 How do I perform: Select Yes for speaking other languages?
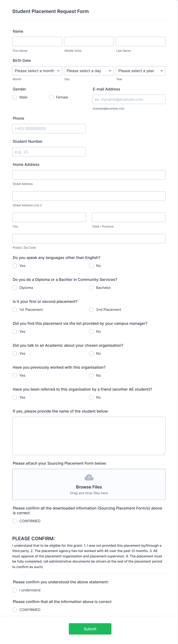[15, 265]
